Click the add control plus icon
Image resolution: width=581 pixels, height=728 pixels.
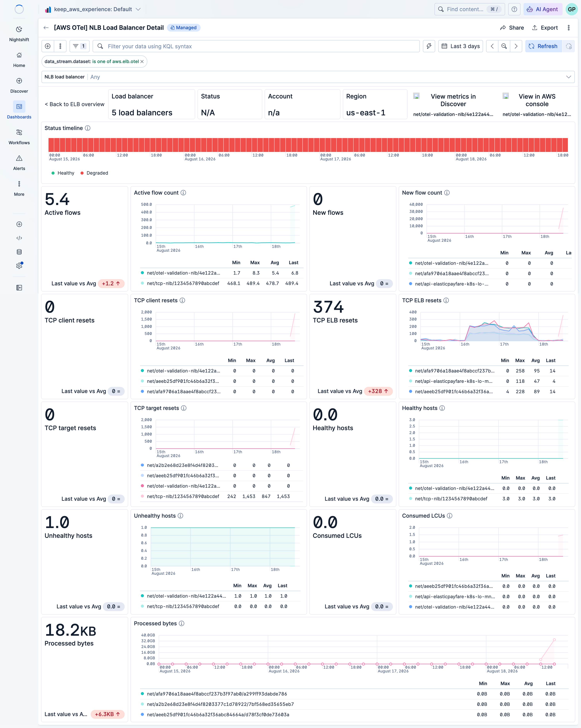[48, 46]
